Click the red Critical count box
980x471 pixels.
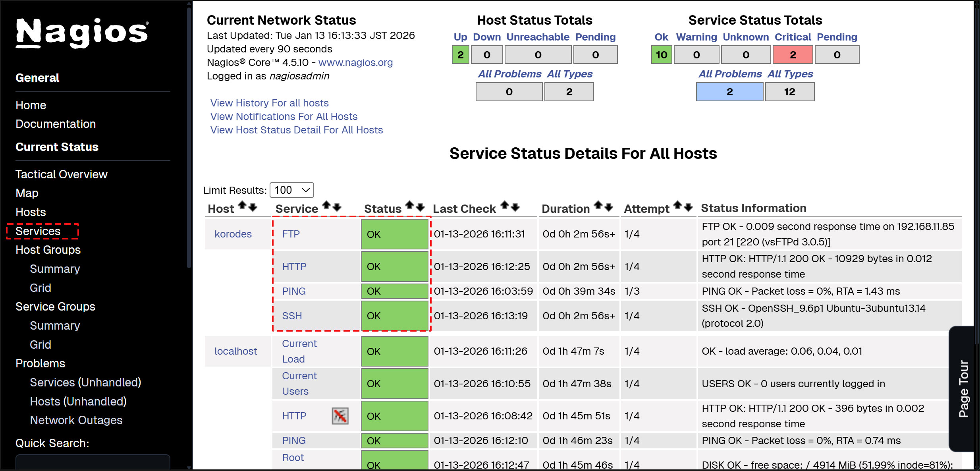pyautogui.click(x=793, y=55)
